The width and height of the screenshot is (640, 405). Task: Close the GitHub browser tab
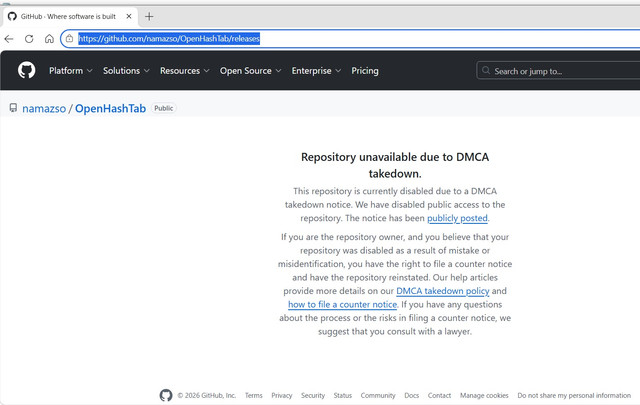(x=129, y=16)
